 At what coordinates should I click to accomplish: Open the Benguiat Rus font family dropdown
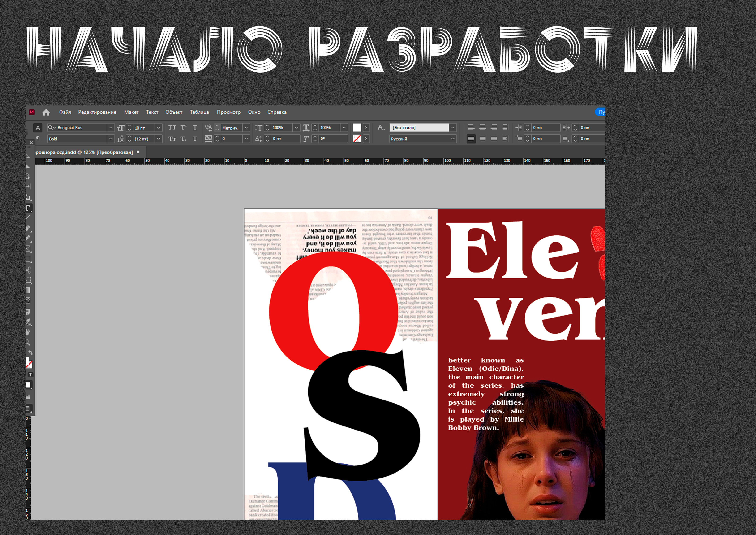(111, 127)
